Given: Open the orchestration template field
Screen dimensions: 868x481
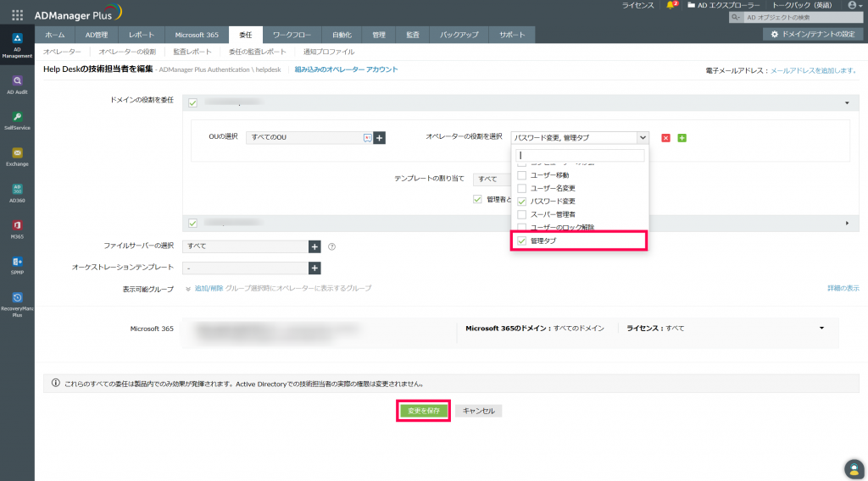Looking at the screenshot, I should (245, 268).
